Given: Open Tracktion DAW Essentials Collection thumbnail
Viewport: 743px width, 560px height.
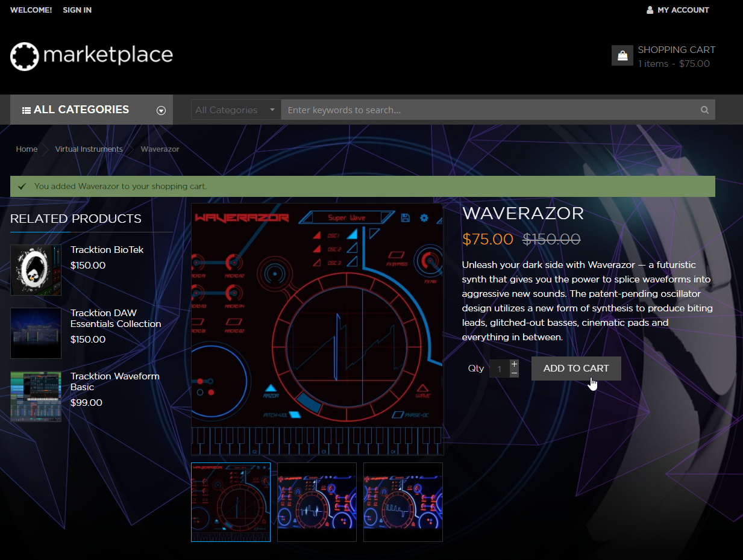Looking at the screenshot, I should (36, 333).
